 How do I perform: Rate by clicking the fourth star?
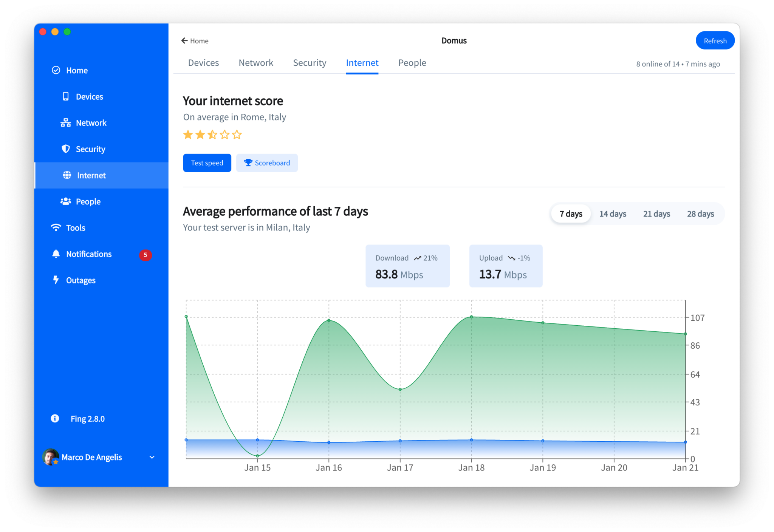click(224, 135)
